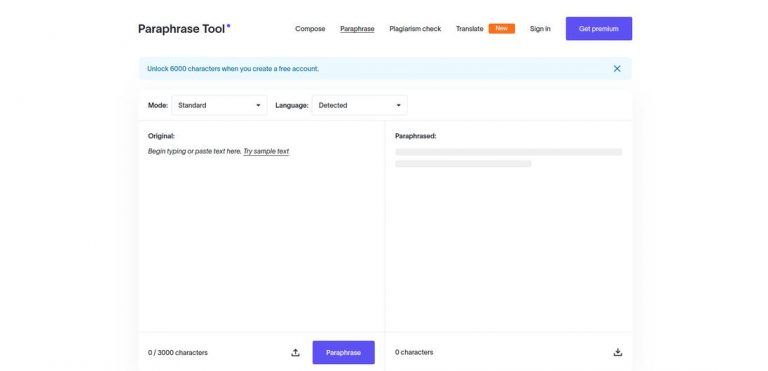This screenshot has height=371, width=768.
Task: Click the purple Paraphrase button
Action: 343,352
